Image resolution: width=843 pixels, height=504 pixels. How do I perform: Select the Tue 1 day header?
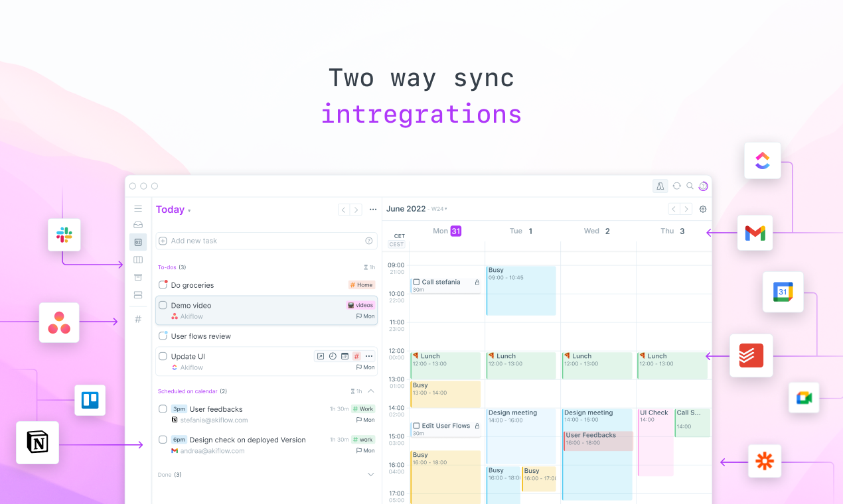pos(521,231)
